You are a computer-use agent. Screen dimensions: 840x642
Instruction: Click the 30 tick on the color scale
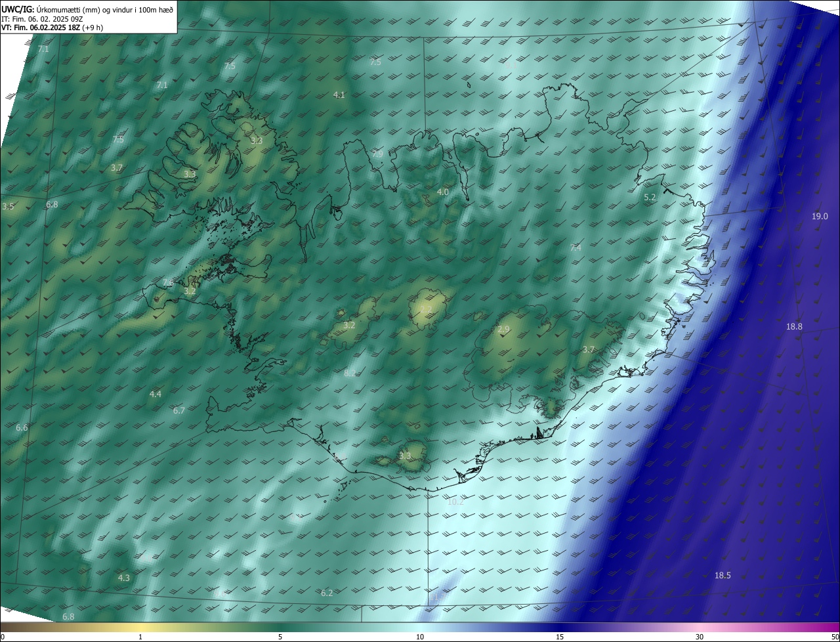pyautogui.click(x=700, y=637)
